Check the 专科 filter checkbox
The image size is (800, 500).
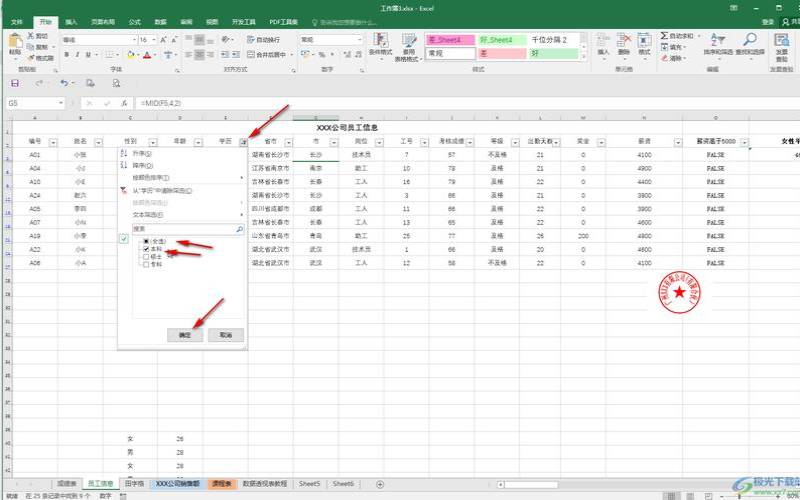146,265
